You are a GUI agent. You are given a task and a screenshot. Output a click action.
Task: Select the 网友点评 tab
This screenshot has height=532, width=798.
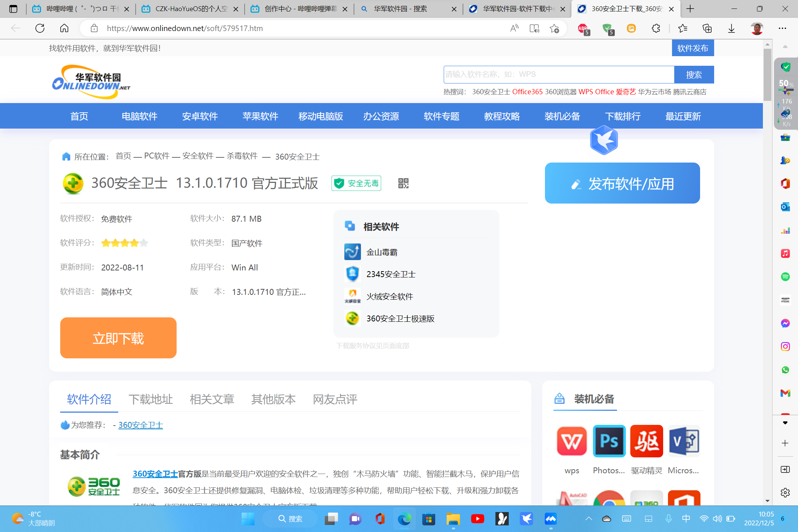335,399
